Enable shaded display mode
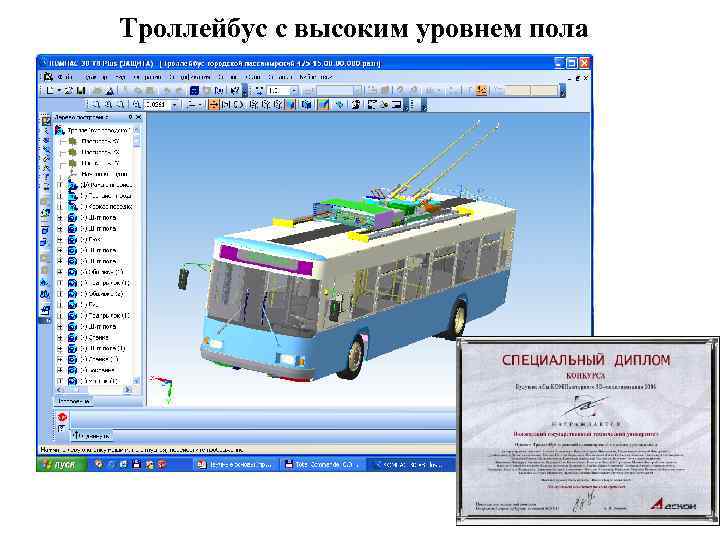 click(x=291, y=105)
